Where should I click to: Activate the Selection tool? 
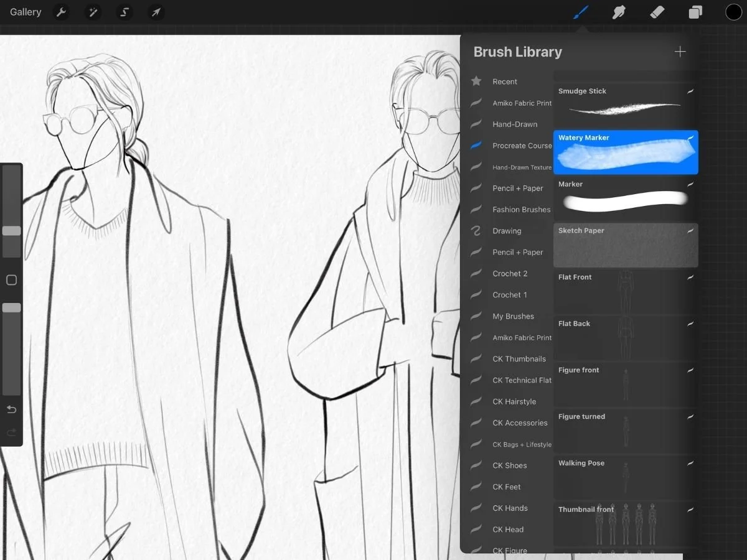125,12
